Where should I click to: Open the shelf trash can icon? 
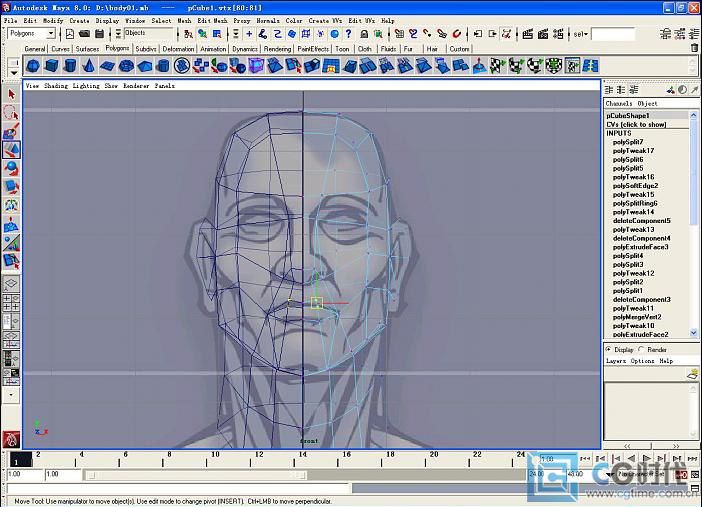coord(694,48)
